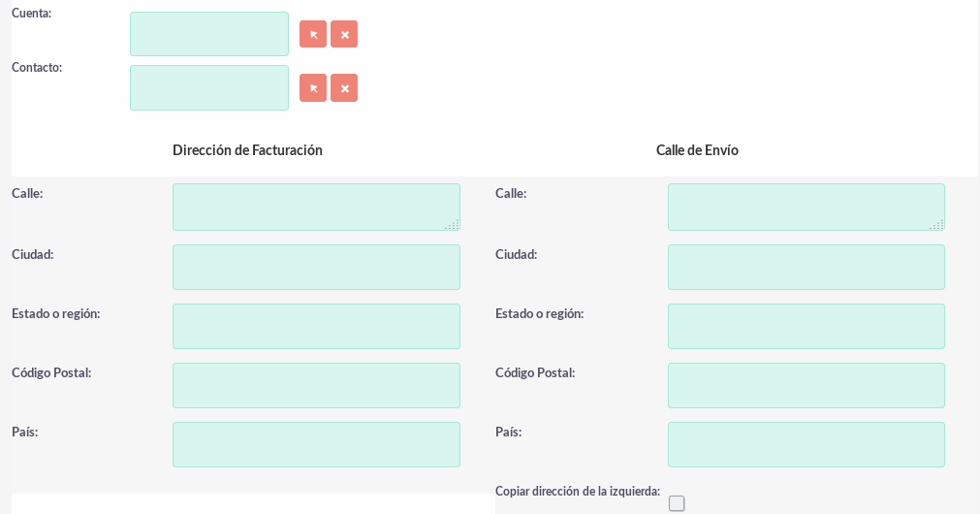Screen dimensions: 980x514
Task: Click the billing País field
Action: click(316, 444)
